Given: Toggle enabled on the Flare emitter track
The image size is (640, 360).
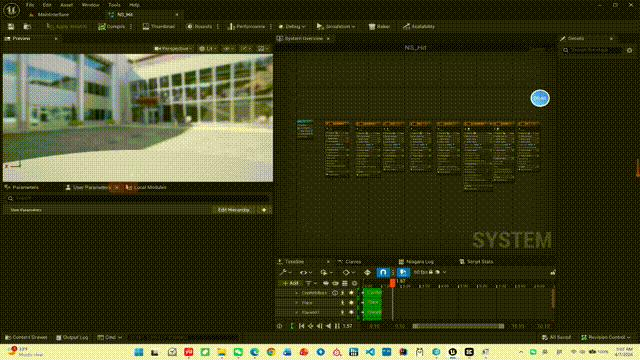Looking at the screenshot, I should coord(351,303).
